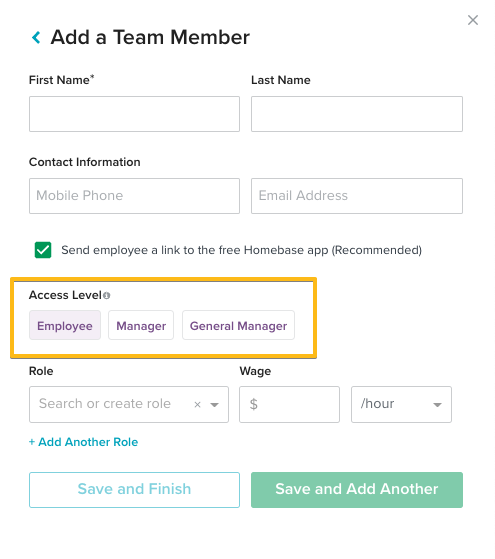Click the + Add Another Role link
This screenshot has width=495, height=559.
(83, 442)
